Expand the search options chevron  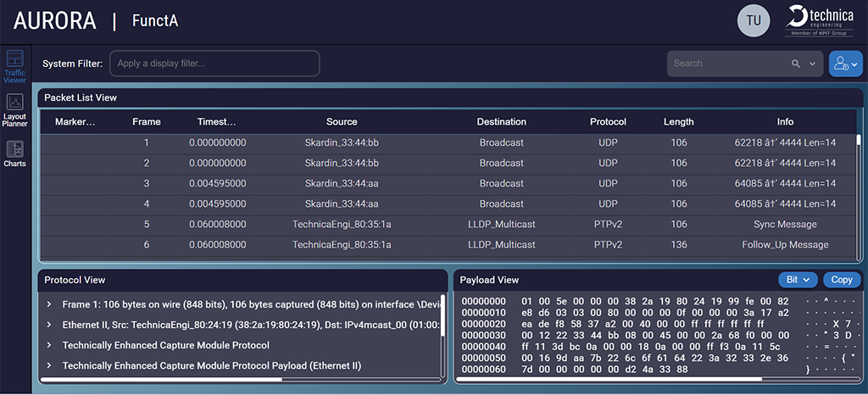click(813, 64)
